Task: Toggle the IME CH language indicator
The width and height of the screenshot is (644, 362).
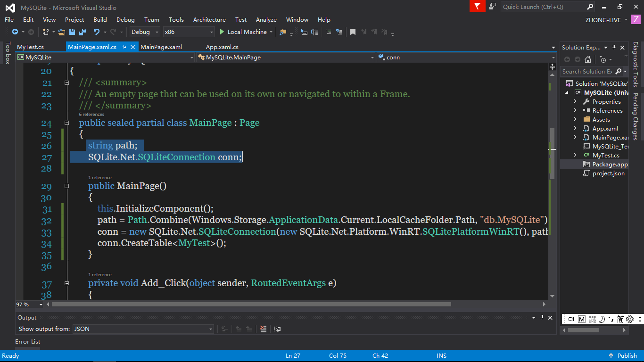Action: pos(571,319)
